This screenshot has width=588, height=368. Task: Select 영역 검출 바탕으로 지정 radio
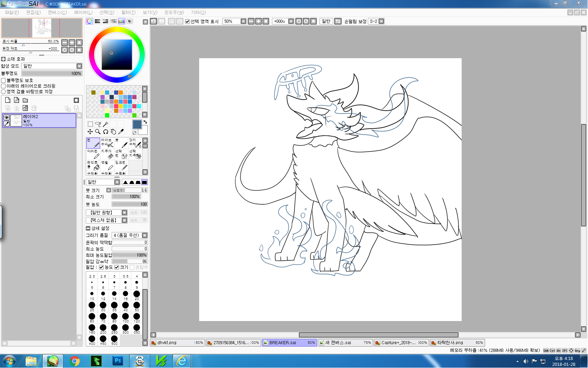coord(3,92)
